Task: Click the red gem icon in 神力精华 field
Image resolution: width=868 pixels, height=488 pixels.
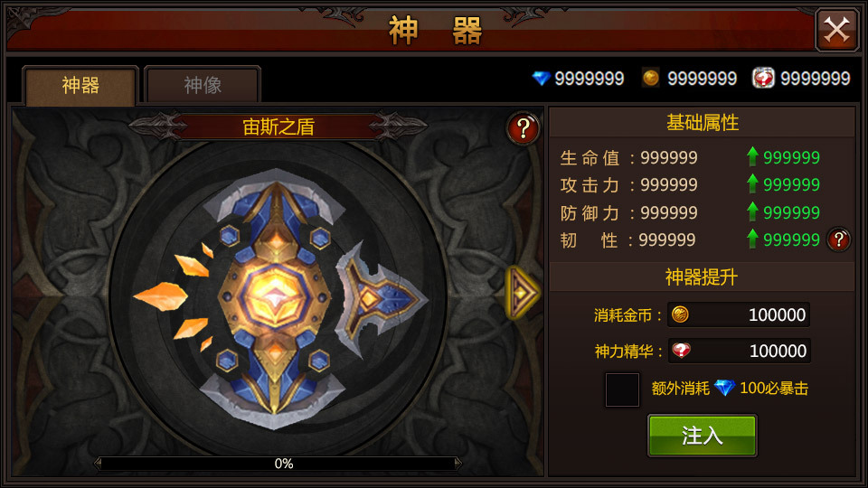Action: click(x=681, y=351)
